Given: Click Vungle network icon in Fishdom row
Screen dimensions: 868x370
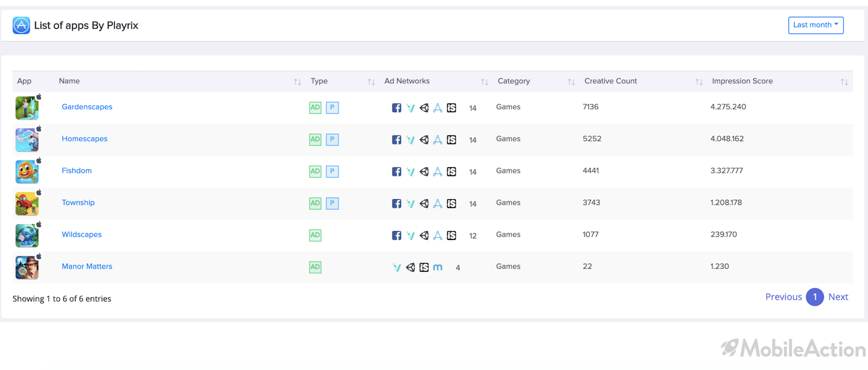Looking at the screenshot, I should [410, 172].
